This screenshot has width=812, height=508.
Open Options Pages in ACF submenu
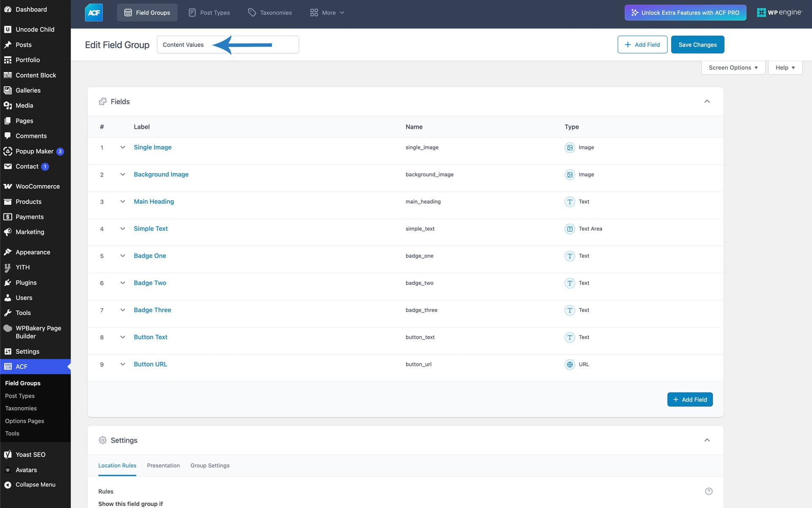click(x=25, y=421)
